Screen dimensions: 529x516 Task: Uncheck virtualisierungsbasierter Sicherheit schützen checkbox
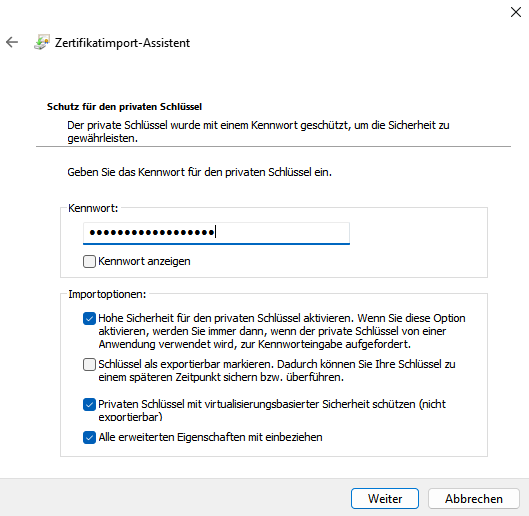[x=89, y=404]
